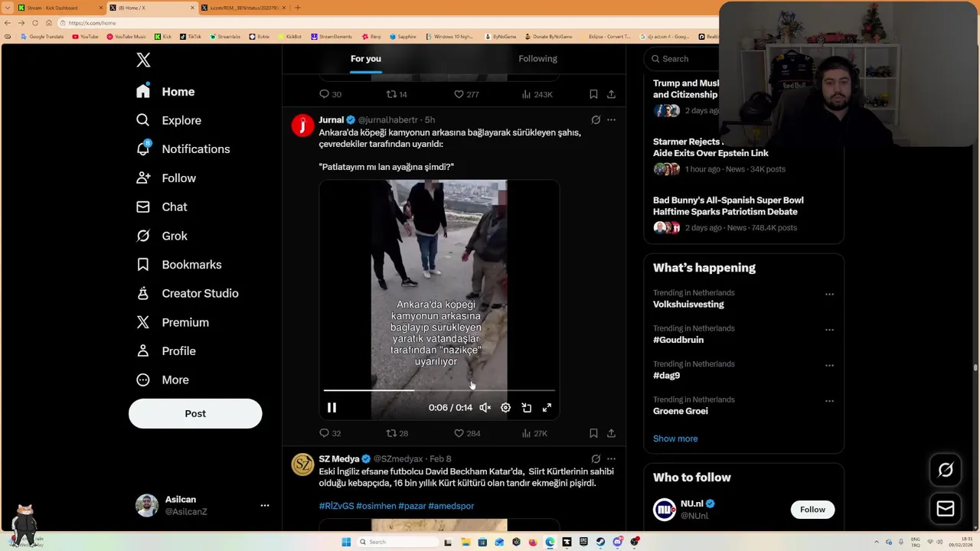Image resolution: width=980 pixels, height=551 pixels.
Task: Like the top post with 277 likes
Action: [x=466, y=94]
